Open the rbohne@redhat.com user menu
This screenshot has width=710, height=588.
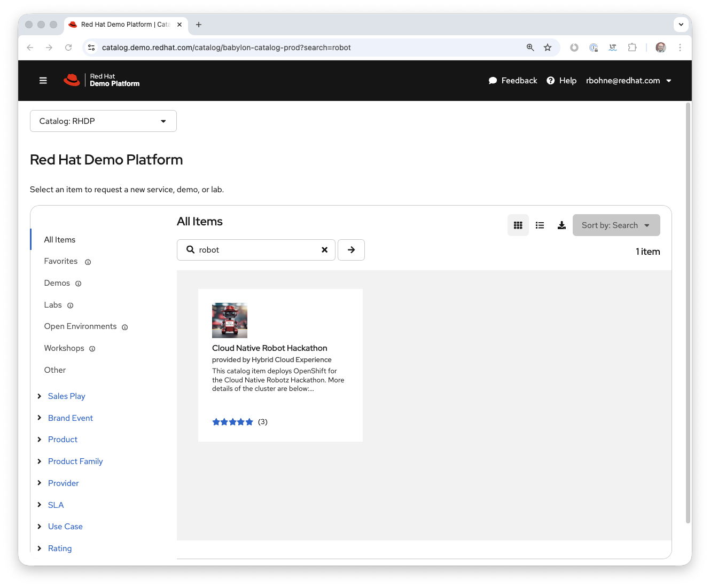[628, 81]
